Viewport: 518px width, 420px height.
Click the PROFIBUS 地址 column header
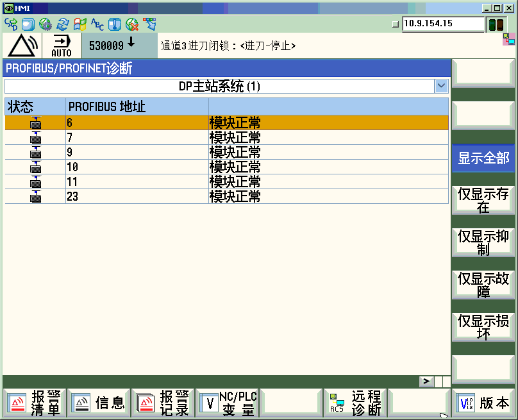click(137, 106)
